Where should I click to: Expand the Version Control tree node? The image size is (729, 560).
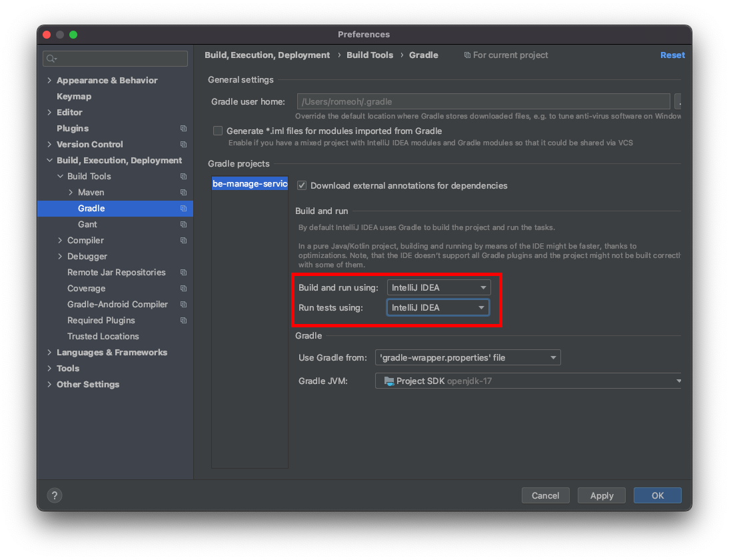[x=49, y=144]
